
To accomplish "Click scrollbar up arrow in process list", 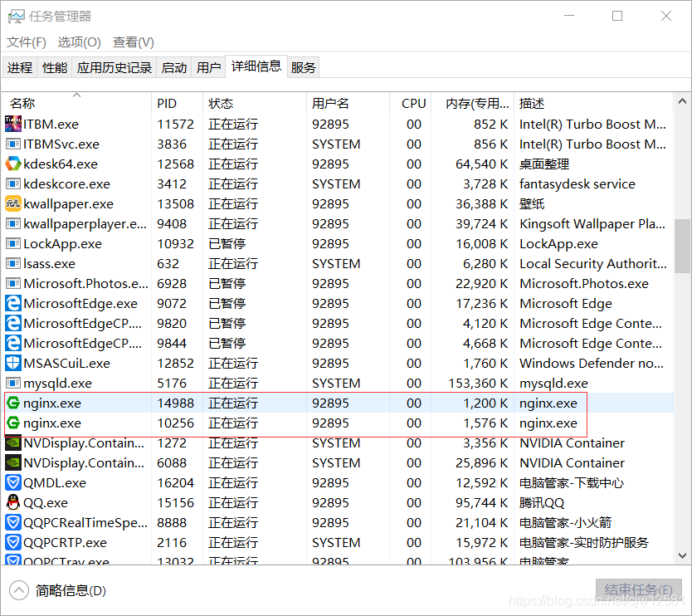I will click(x=682, y=101).
